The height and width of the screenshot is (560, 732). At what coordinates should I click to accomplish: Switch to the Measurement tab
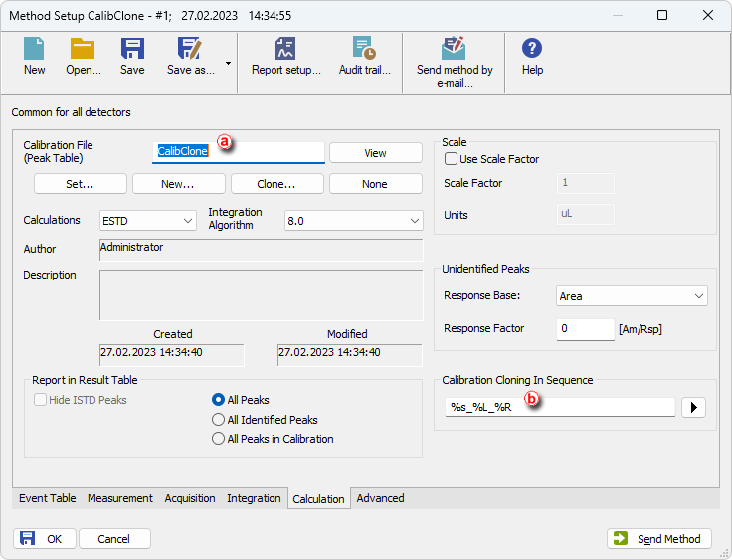click(120, 498)
